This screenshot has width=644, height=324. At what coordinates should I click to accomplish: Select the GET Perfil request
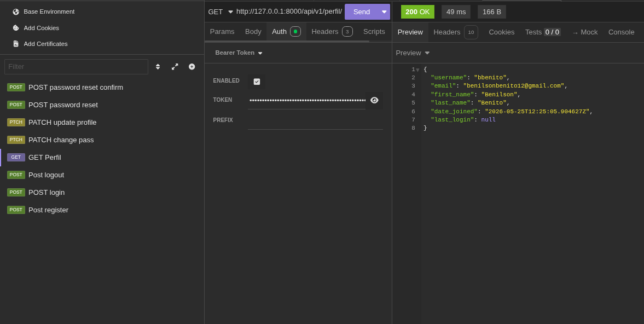click(x=102, y=157)
